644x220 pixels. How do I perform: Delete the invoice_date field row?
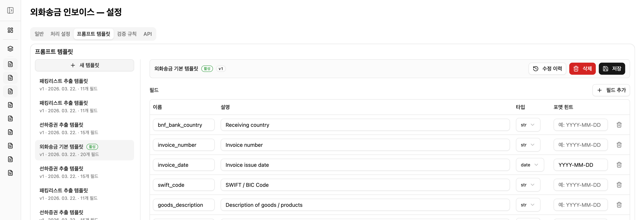pos(619,165)
